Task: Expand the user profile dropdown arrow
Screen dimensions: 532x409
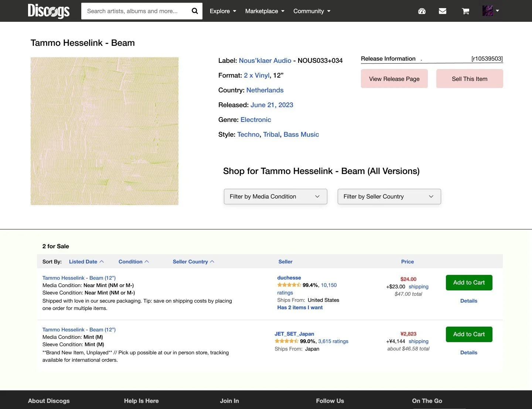Action: 498,11
